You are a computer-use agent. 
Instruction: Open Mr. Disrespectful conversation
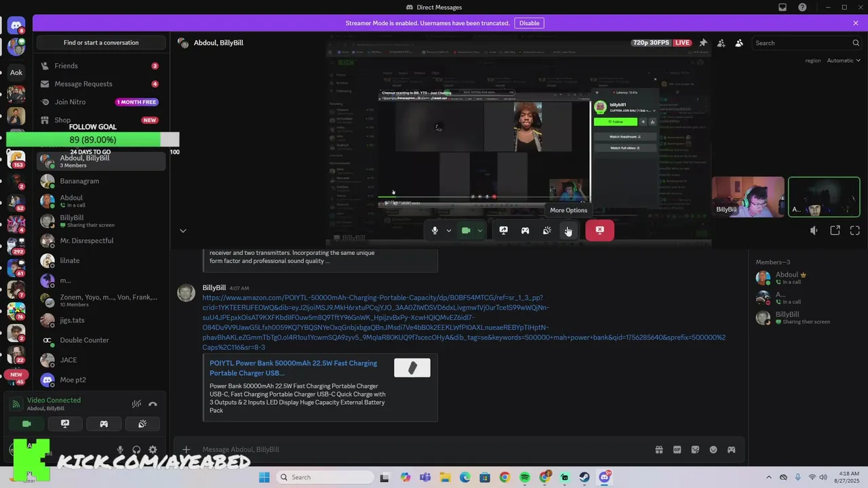[101, 241]
